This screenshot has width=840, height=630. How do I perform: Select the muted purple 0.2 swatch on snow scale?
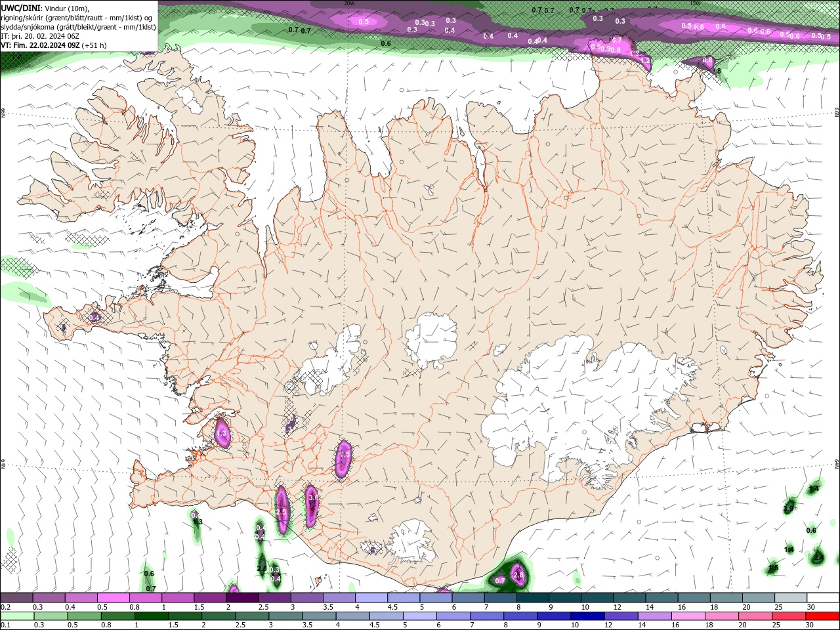pos(16,598)
